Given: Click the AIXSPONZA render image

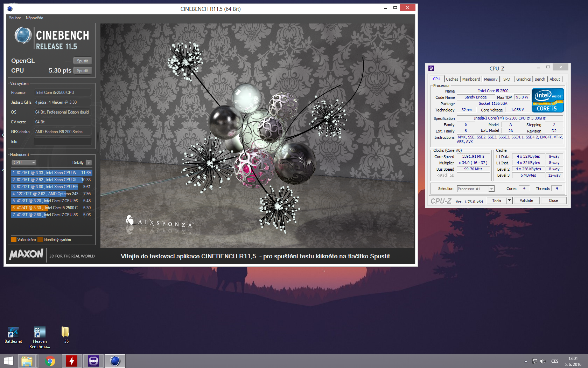Looking at the screenshot, I should pos(257,136).
